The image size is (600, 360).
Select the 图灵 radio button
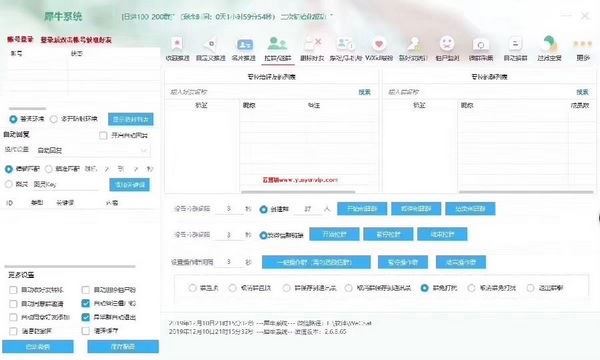(x=8, y=184)
